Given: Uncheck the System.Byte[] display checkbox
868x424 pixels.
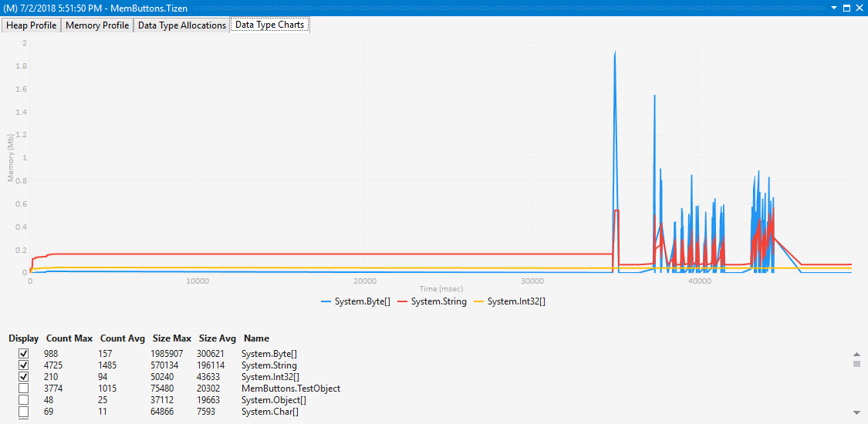Looking at the screenshot, I should [23, 354].
